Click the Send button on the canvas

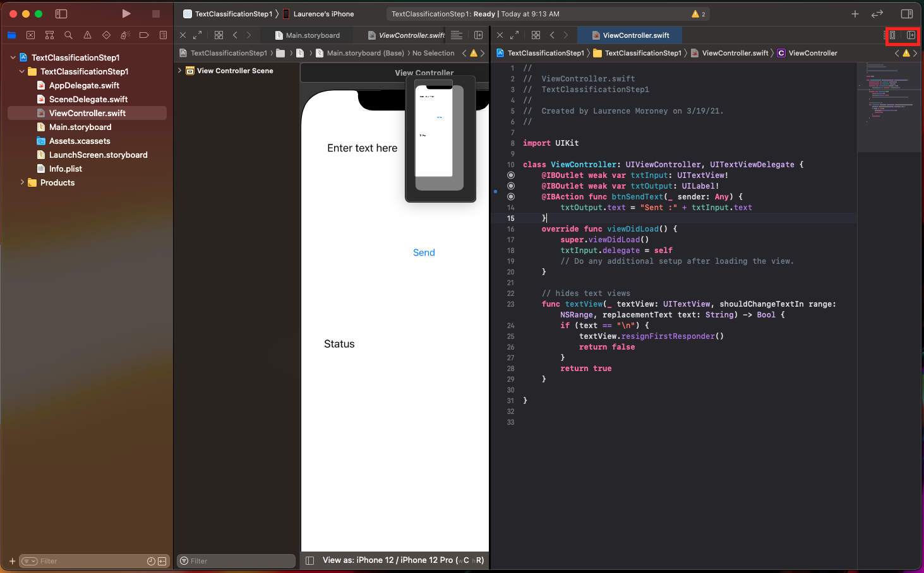tap(424, 252)
